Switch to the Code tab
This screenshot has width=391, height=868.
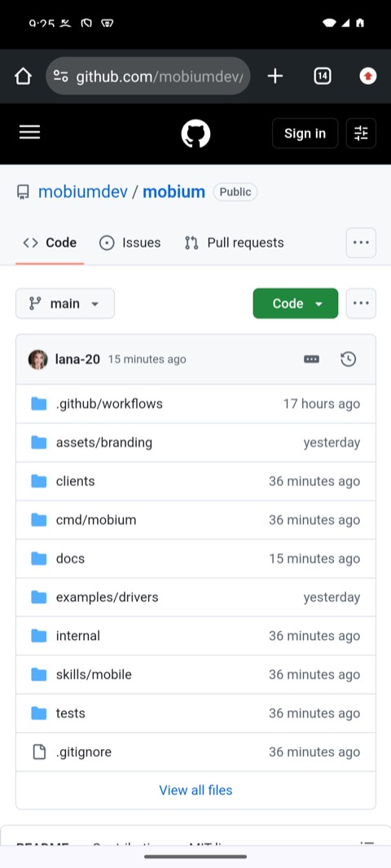pos(50,243)
